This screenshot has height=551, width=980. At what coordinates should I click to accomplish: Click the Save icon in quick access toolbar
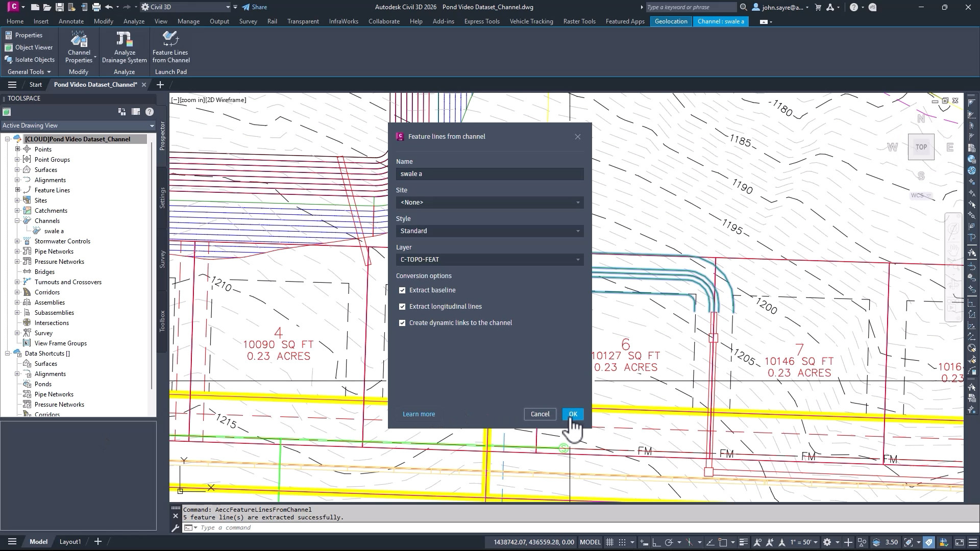click(x=59, y=7)
